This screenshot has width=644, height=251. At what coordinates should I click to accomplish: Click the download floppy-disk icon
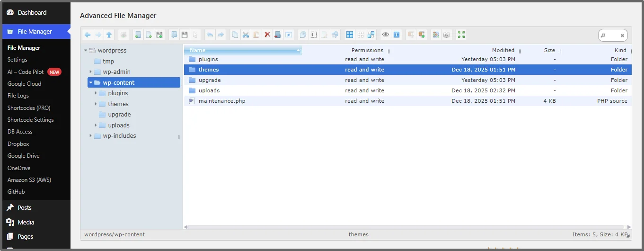(185, 35)
